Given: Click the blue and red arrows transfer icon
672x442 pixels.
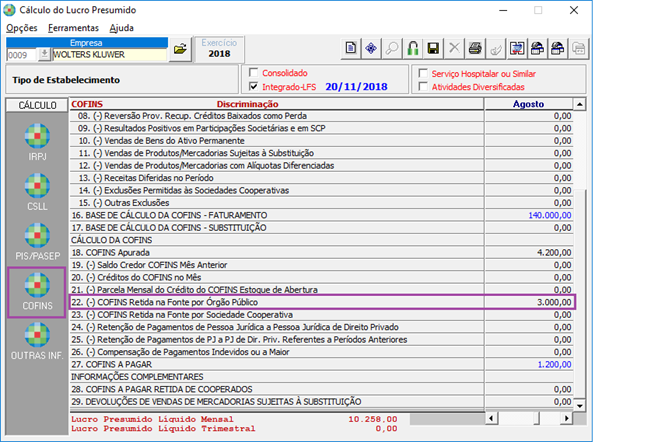Looking at the screenshot, I should [517, 48].
